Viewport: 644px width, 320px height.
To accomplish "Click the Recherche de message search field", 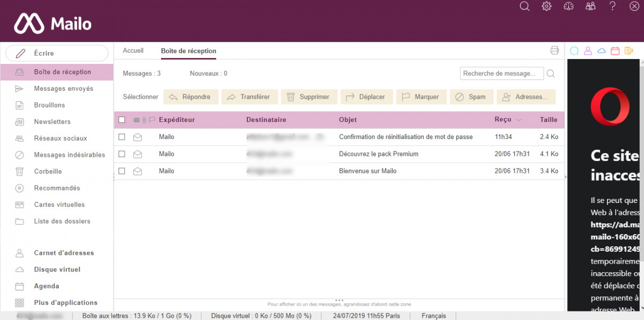I will (501, 74).
